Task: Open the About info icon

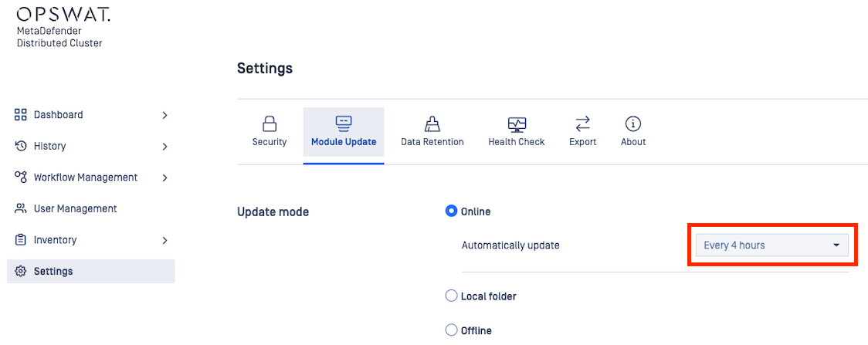Action: click(x=633, y=123)
